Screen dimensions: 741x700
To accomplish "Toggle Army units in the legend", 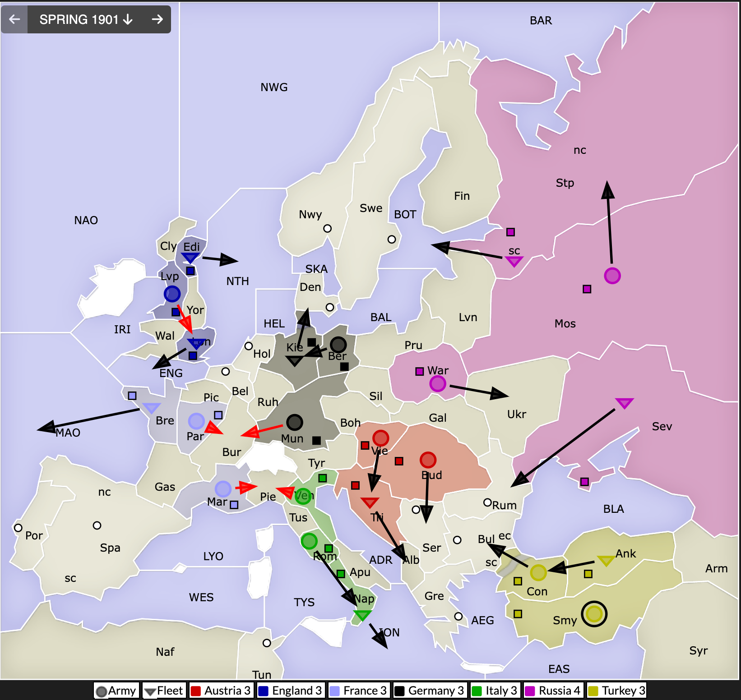I will pos(116,691).
